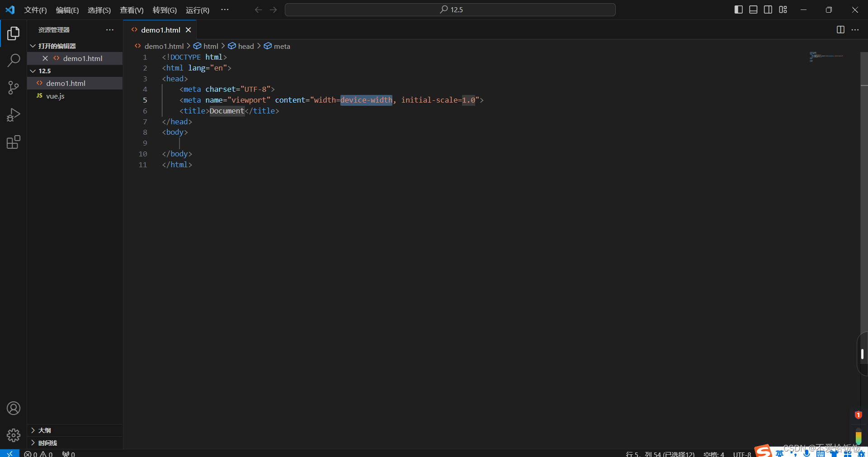Open the 编辑(E) menu
868x457 pixels.
click(x=67, y=10)
